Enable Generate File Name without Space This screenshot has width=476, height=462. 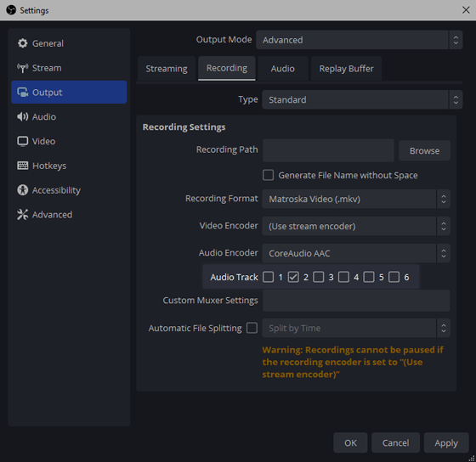[x=268, y=175]
